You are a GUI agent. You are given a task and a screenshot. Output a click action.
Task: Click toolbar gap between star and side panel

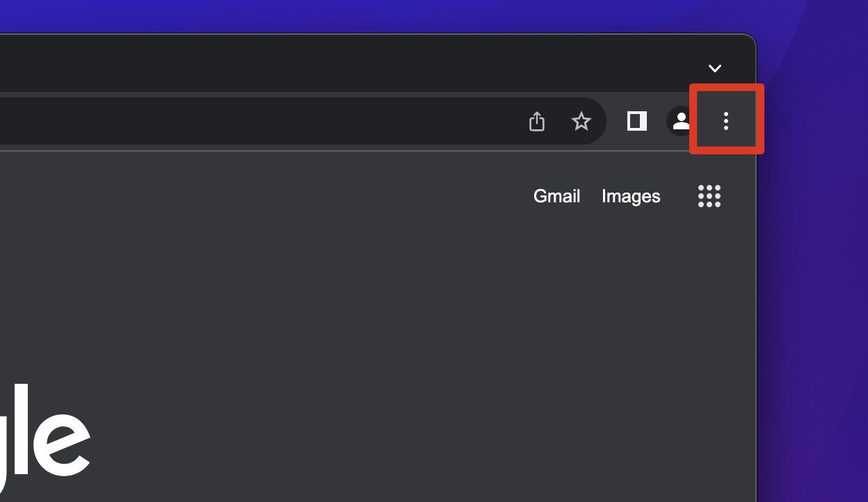615,122
